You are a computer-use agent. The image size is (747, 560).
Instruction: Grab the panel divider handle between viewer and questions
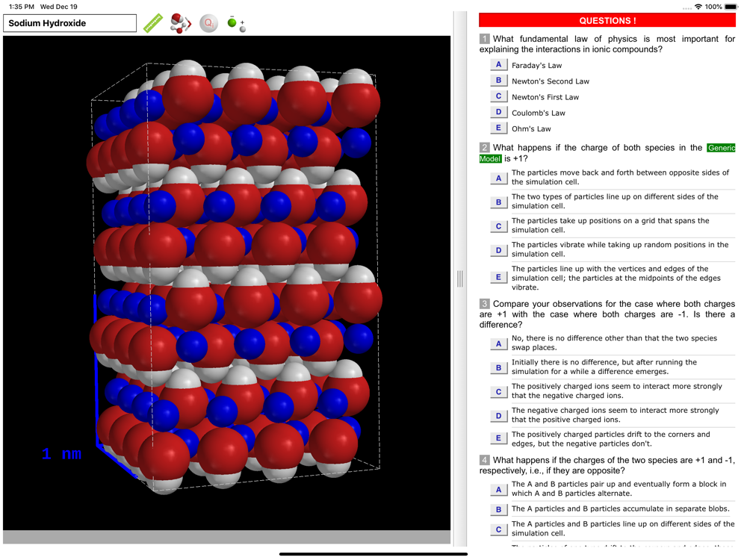459,279
